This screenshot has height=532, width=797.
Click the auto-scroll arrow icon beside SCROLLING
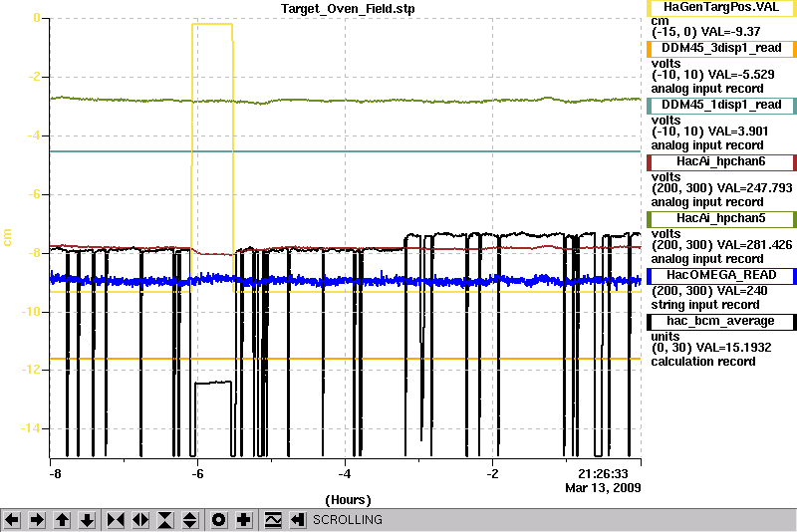pos(297,520)
